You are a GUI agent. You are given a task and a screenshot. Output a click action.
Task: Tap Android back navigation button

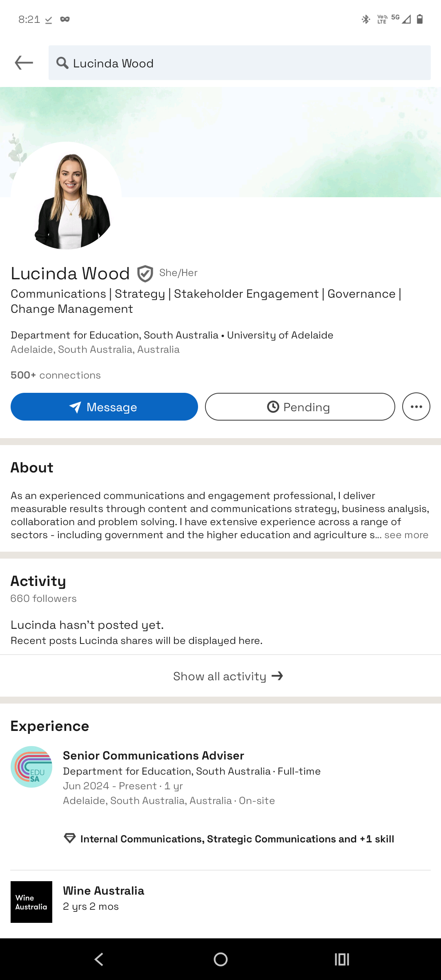point(99,959)
